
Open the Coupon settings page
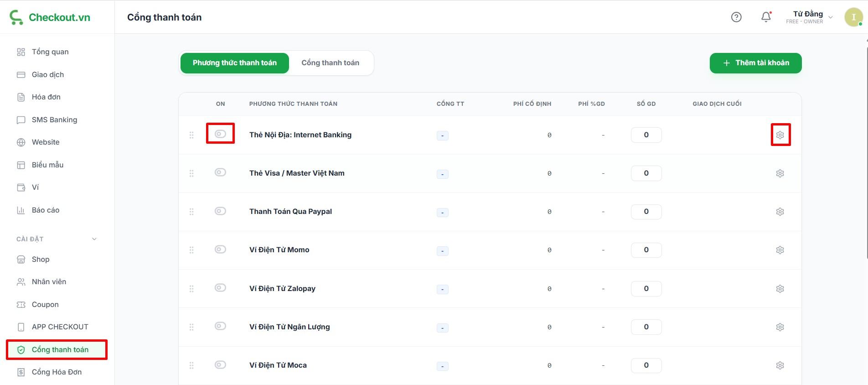(45, 305)
